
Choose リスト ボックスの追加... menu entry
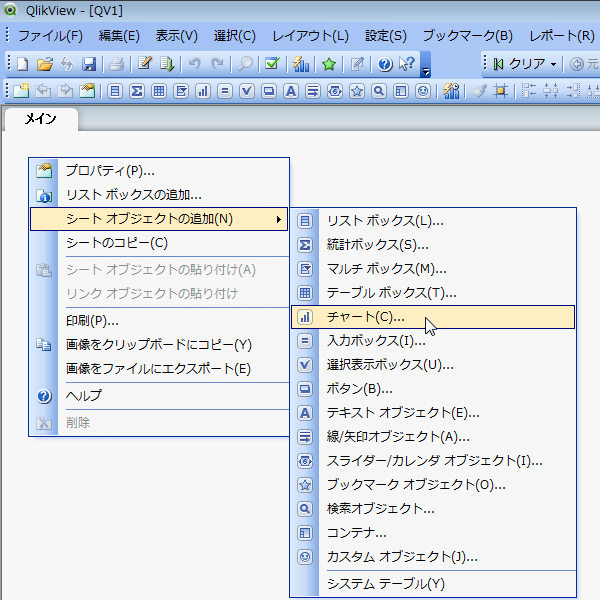pyautogui.click(x=159, y=195)
